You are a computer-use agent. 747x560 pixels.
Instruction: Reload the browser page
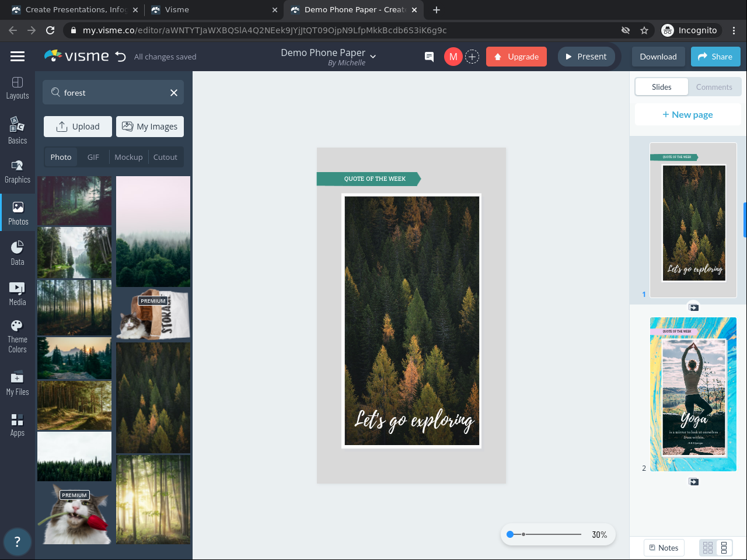click(x=50, y=30)
